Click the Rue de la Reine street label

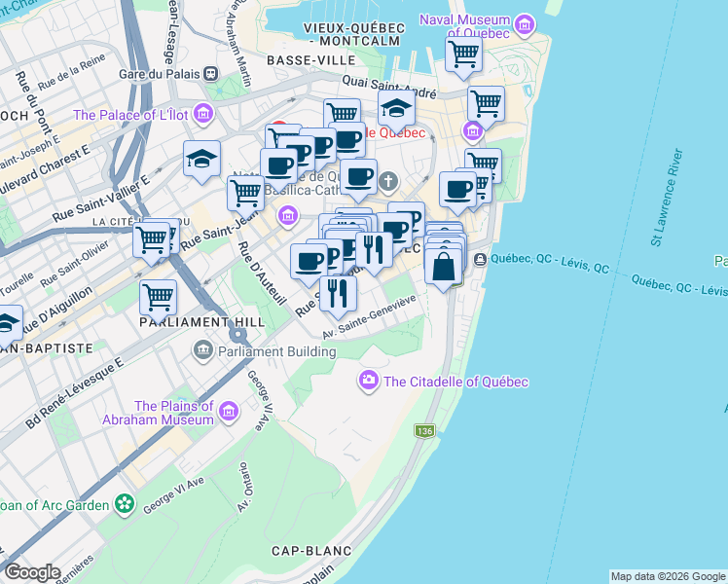(71, 72)
